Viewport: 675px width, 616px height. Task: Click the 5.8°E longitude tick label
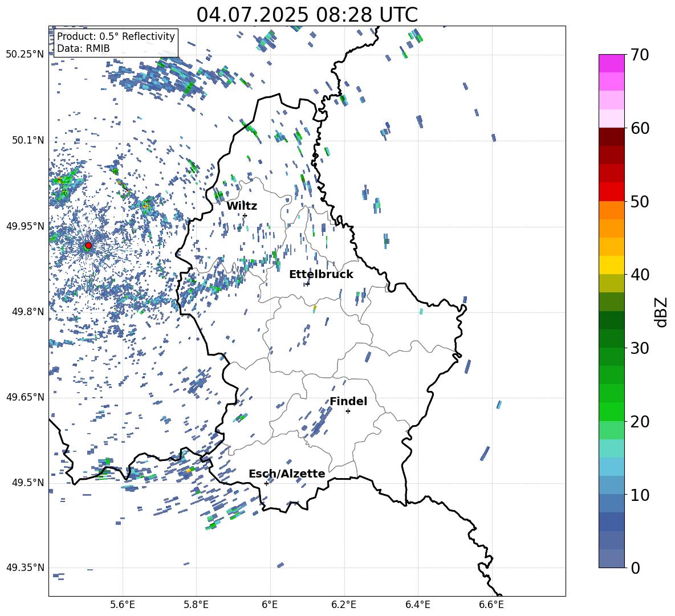pos(196,605)
